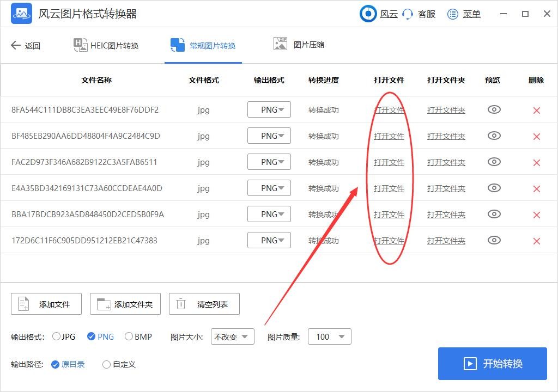
Task: Open folder link for 172D6C11F6C905DD951212EB21C47383
Action: [x=446, y=241]
